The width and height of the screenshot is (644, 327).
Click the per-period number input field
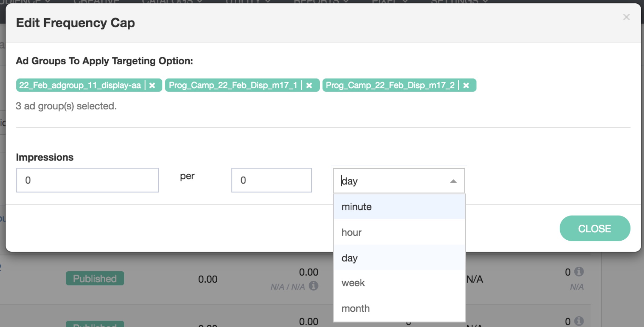tap(271, 180)
